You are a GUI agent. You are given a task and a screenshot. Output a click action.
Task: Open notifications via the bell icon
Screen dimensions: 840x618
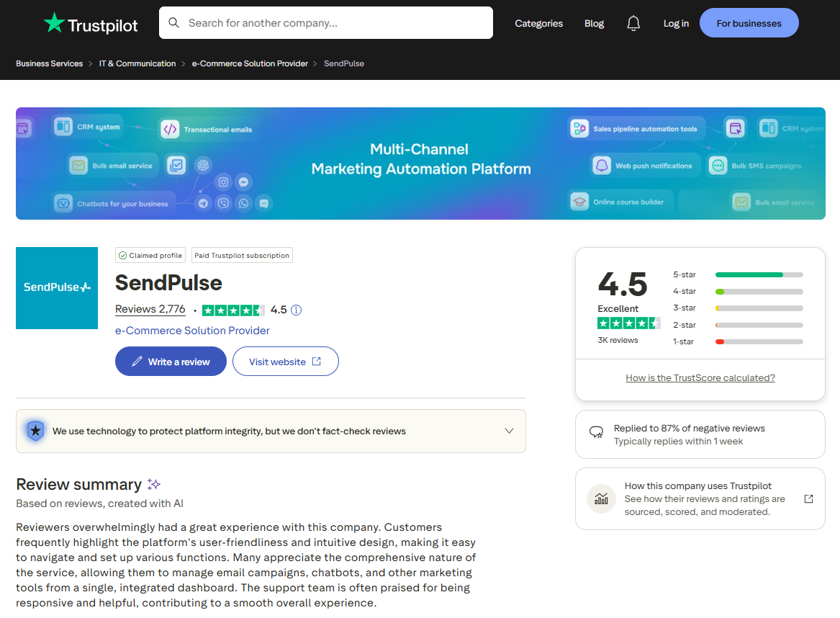633,22
